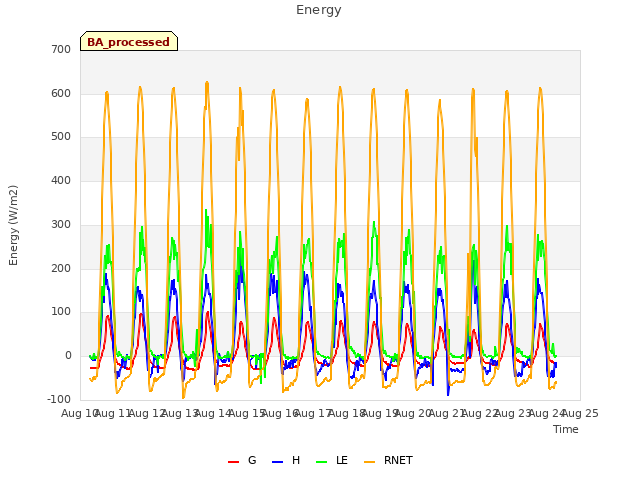Select the RNET legend label
The width and height of the screenshot is (640, 480).
click(x=398, y=460)
